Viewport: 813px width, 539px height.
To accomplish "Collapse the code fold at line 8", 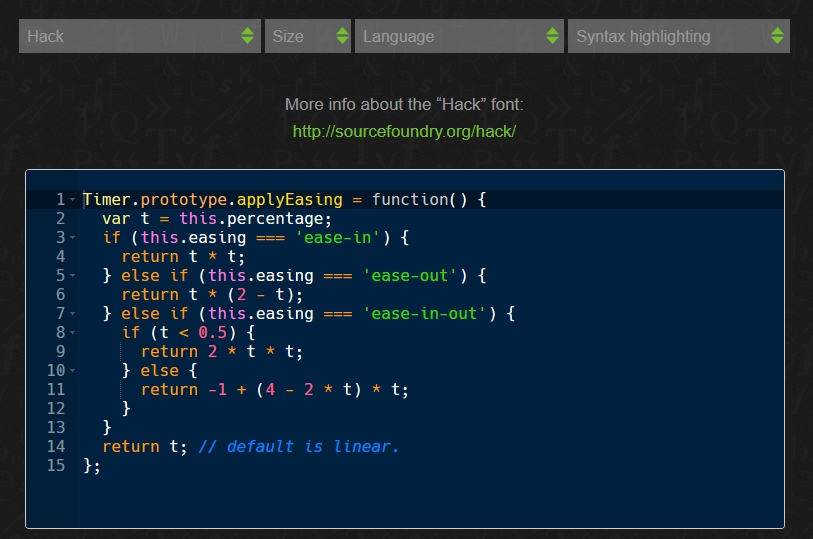I will [x=73, y=332].
